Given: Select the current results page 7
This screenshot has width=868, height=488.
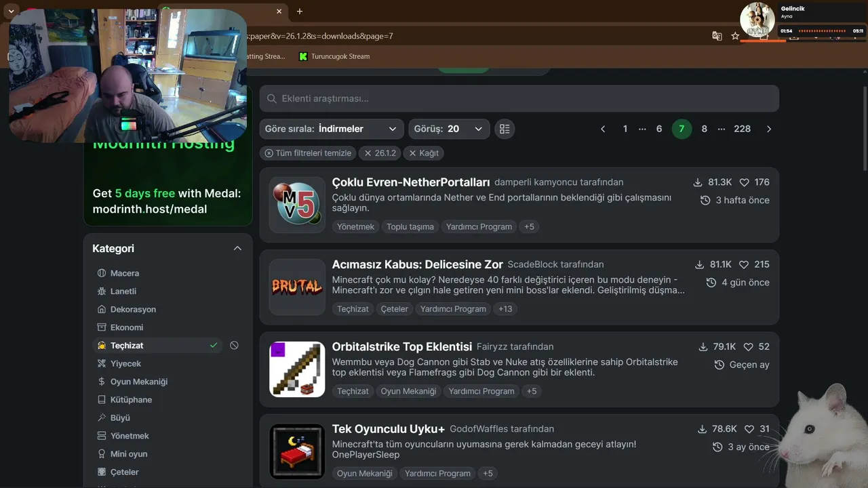Looking at the screenshot, I should [x=682, y=129].
